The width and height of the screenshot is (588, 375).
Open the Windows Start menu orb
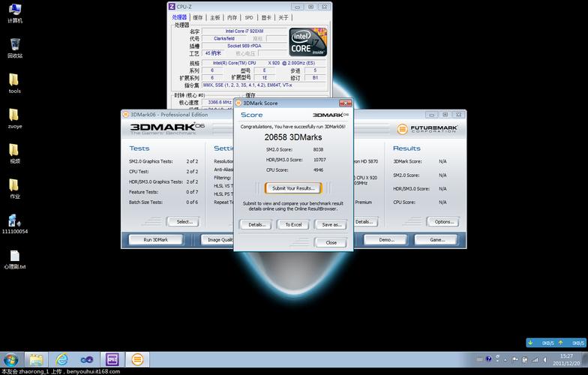(10, 360)
